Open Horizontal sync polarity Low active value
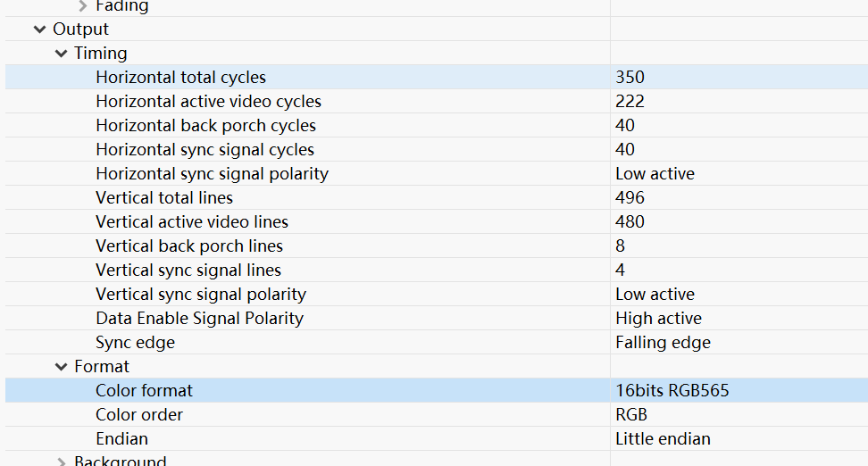Screen dimensions: 868x466 pyautogui.click(x=655, y=174)
